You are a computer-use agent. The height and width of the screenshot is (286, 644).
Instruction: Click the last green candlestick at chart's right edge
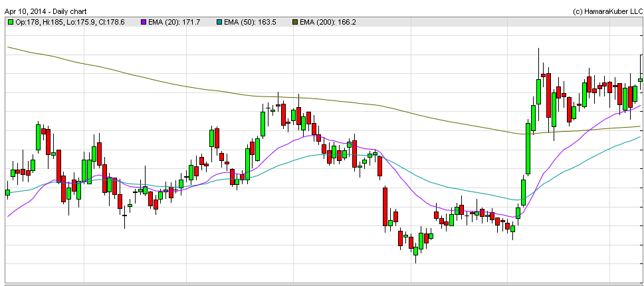tap(640, 80)
